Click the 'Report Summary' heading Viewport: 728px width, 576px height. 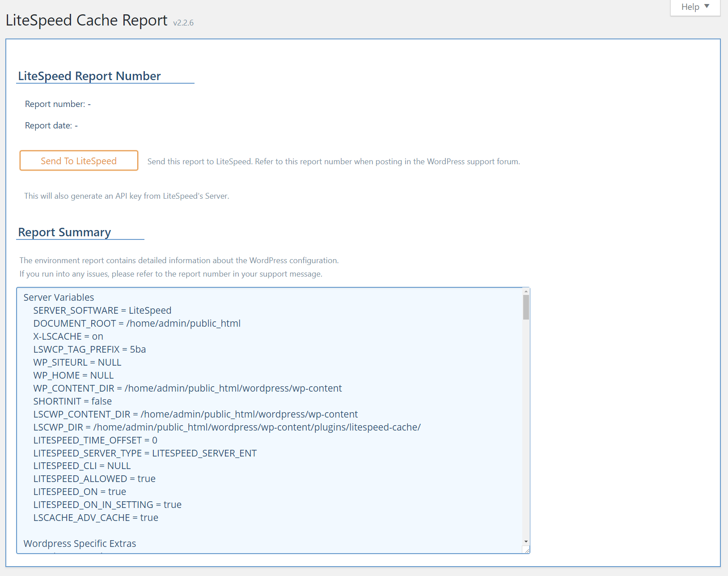64,232
